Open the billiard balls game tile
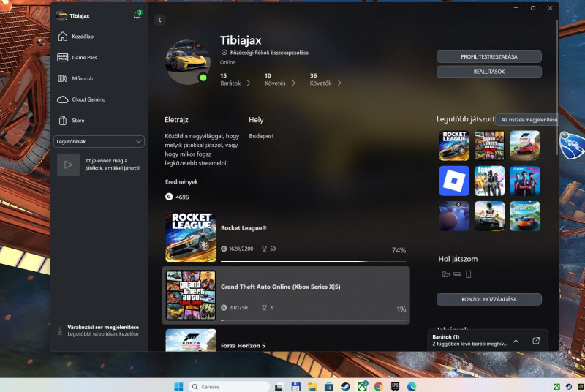 [x=454, y=216]
